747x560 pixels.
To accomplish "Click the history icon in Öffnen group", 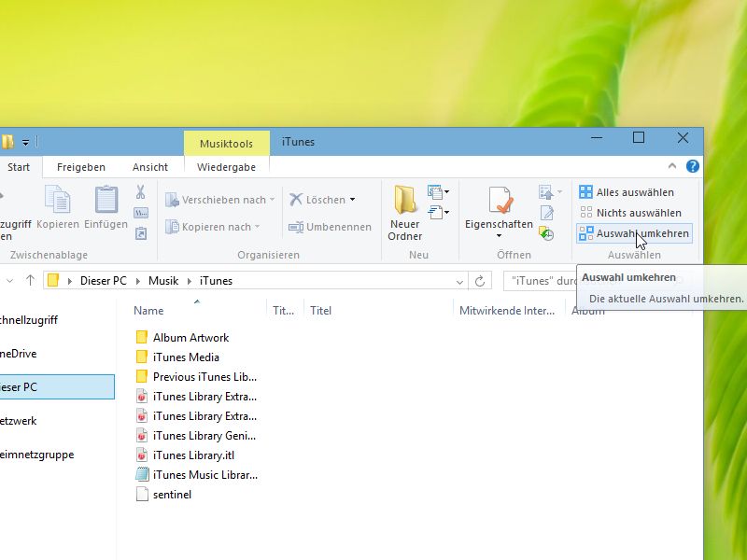I will 546,233.
